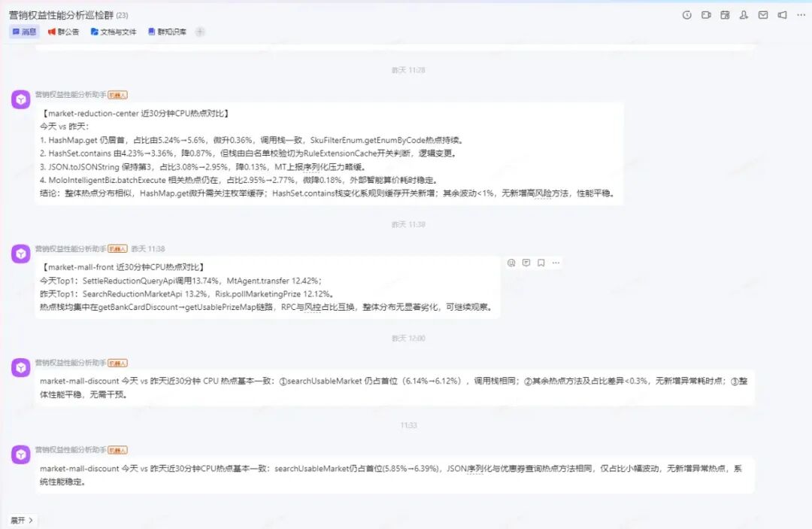Quote-reply the market-mall-front message

(526, 263)
